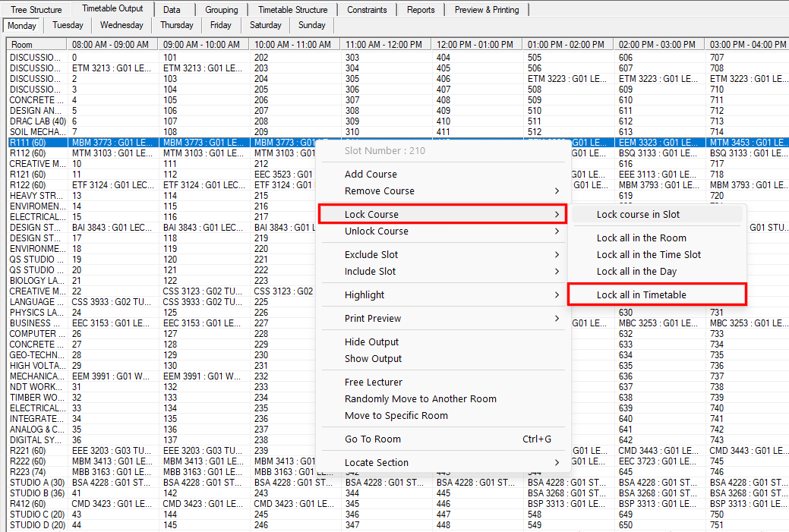Open Unlock Course submenu
Viewport: 789px width, 532px height.
pyautogui.click(x=443, y=231)
